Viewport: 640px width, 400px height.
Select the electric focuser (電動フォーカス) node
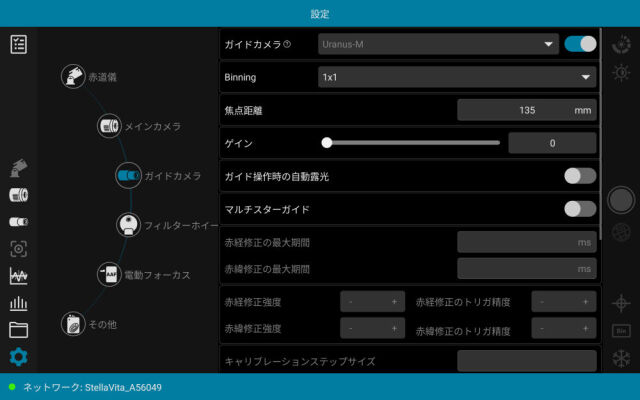click(109, 274)
